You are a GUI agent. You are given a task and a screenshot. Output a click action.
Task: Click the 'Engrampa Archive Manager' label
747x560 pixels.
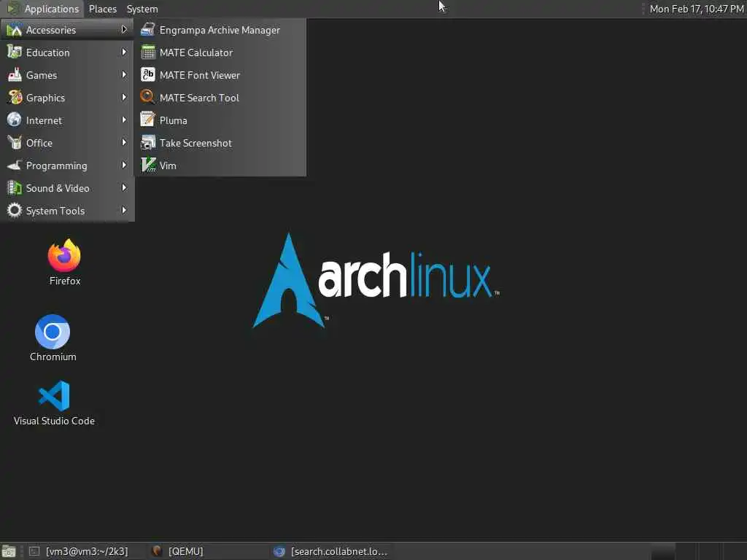[x=220, y=30]
